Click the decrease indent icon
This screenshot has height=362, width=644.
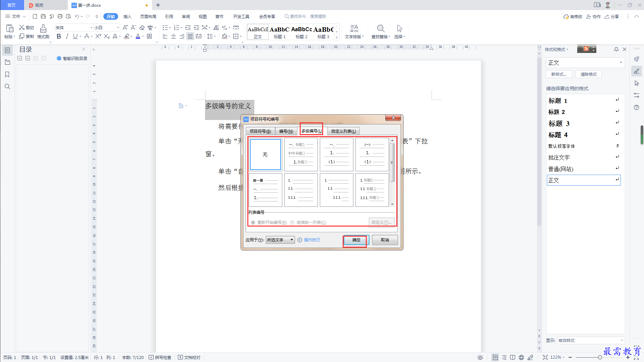188,27
